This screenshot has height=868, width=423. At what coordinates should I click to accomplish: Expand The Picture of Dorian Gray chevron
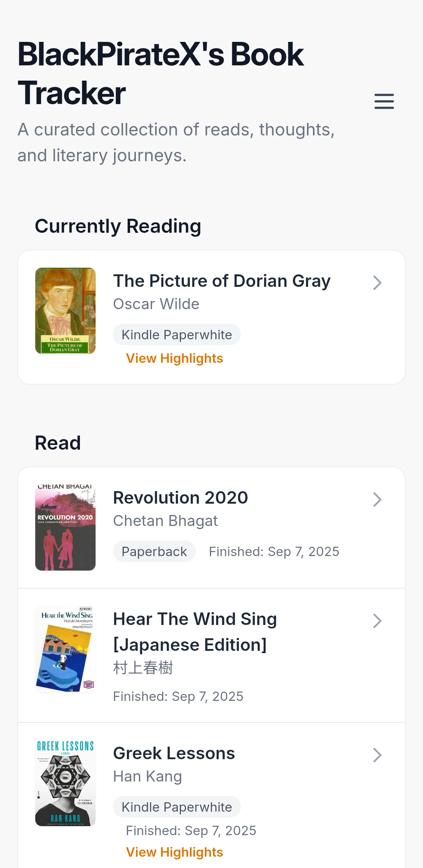[x=377, y=283]
